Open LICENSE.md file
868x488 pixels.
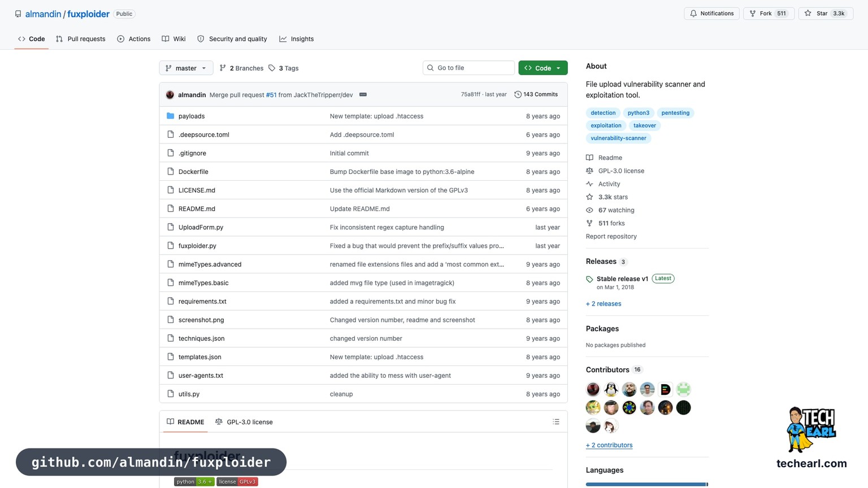click(197, 190)
